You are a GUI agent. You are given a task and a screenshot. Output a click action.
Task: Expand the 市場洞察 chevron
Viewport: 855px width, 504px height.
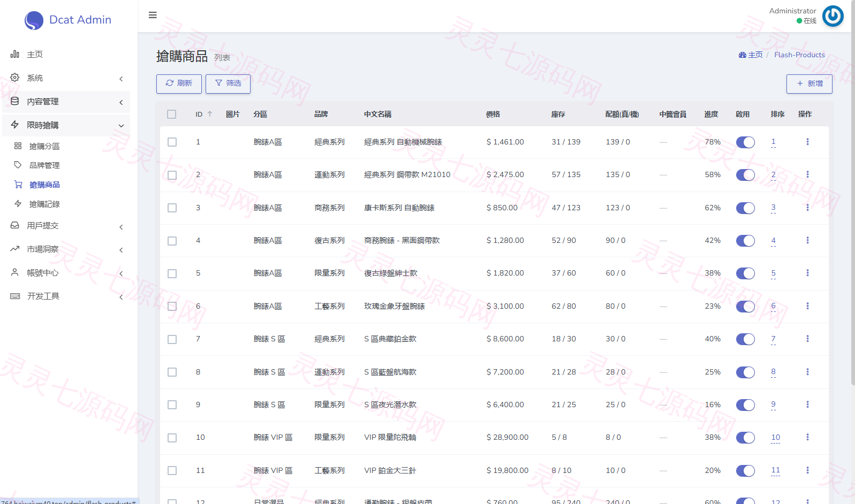(121, 250)
